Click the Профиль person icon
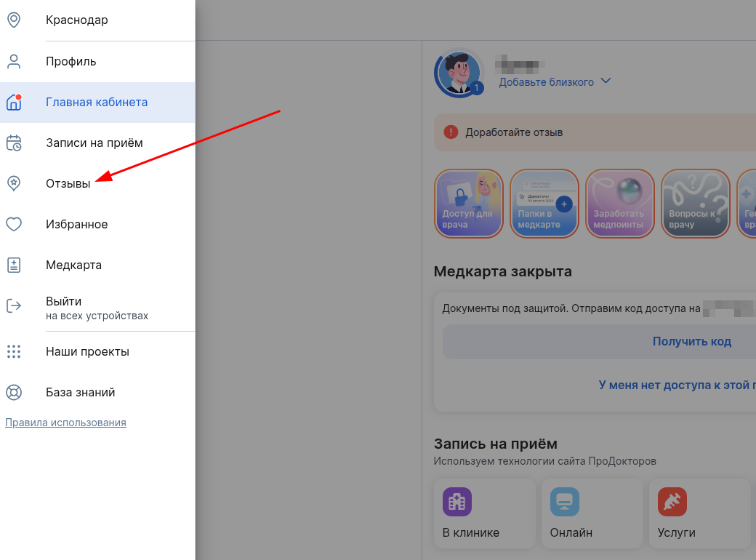Viewport: 756px width, 560px height. [x=14, y=61]
